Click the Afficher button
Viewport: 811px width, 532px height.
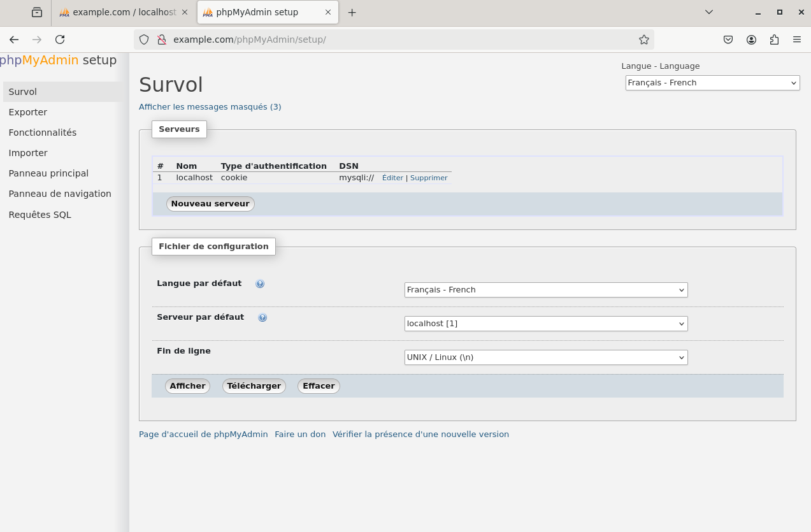(x=187, y=386)
